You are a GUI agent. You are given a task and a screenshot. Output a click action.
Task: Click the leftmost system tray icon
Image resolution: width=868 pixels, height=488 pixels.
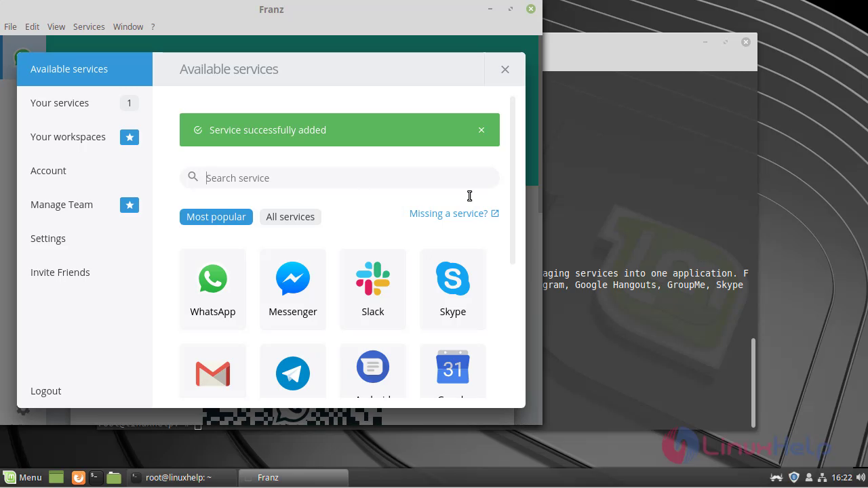click(778, 477)
